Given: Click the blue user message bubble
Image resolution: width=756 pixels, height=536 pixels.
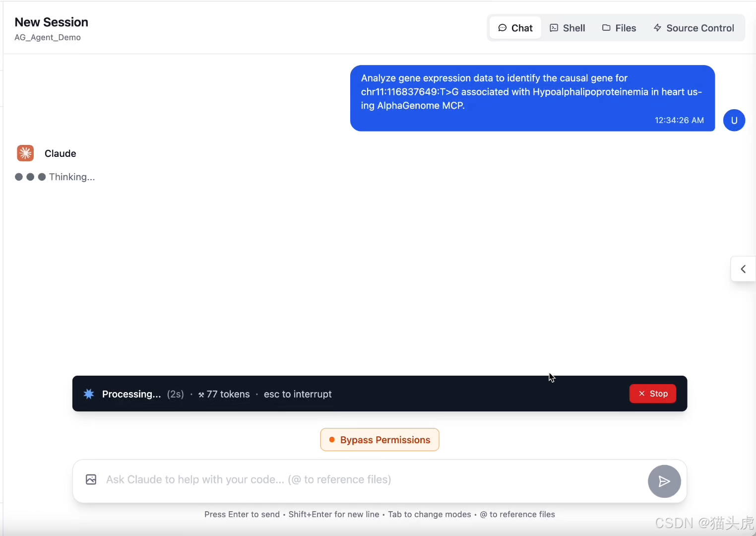Looking at the screenshot, I should pyautogui.click(x=532, y=98).
